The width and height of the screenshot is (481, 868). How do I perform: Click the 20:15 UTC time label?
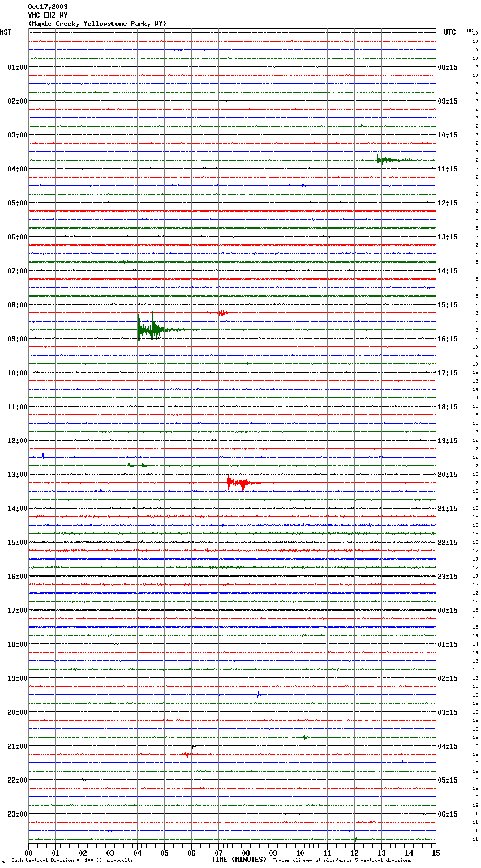(x=448, y=475)
